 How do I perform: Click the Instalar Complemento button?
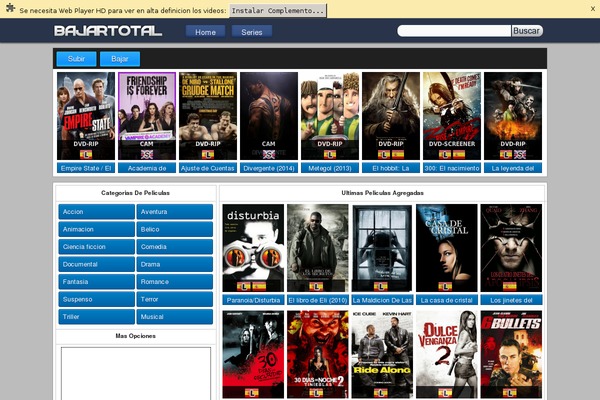278,11
